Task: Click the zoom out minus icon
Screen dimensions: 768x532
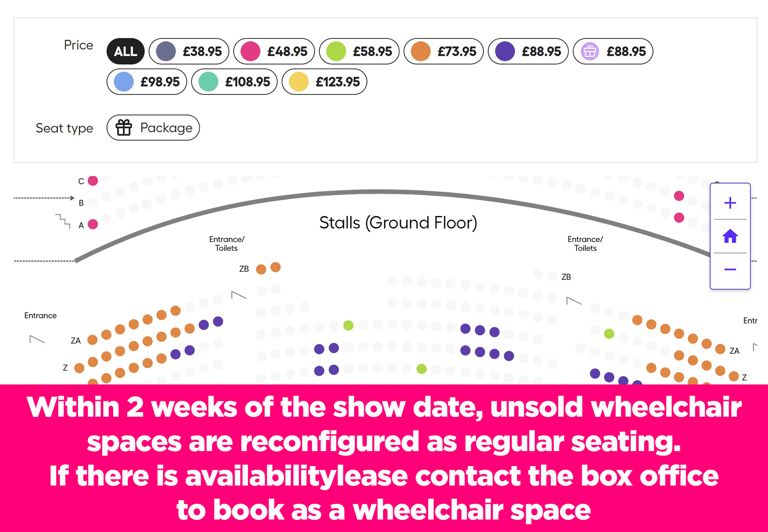Action: click(x=730, y=270)
